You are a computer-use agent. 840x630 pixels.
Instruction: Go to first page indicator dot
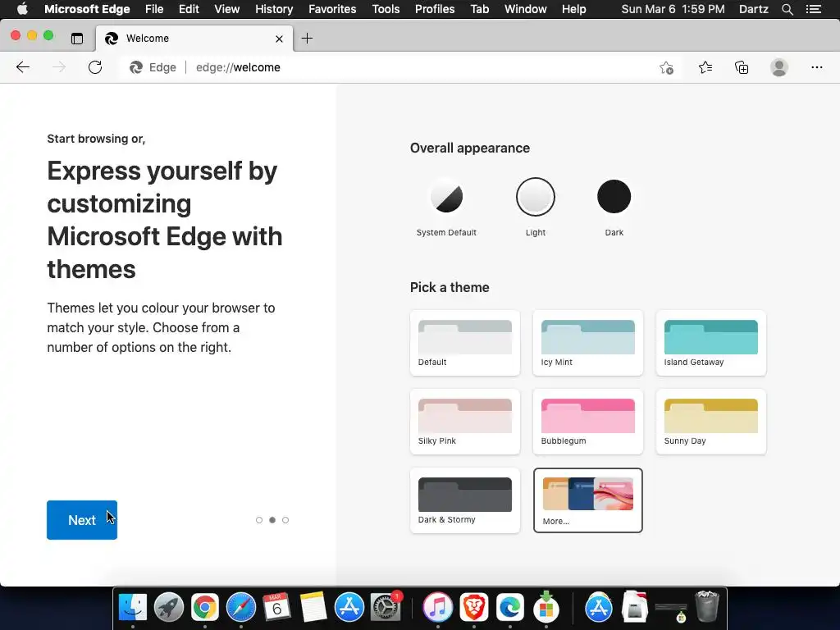[259, 520]
